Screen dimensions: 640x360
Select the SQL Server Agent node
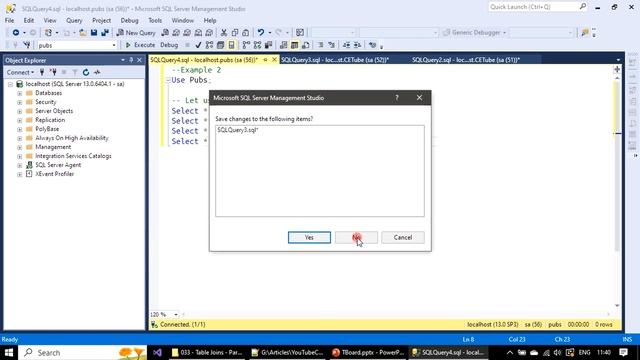coord(58,165)
